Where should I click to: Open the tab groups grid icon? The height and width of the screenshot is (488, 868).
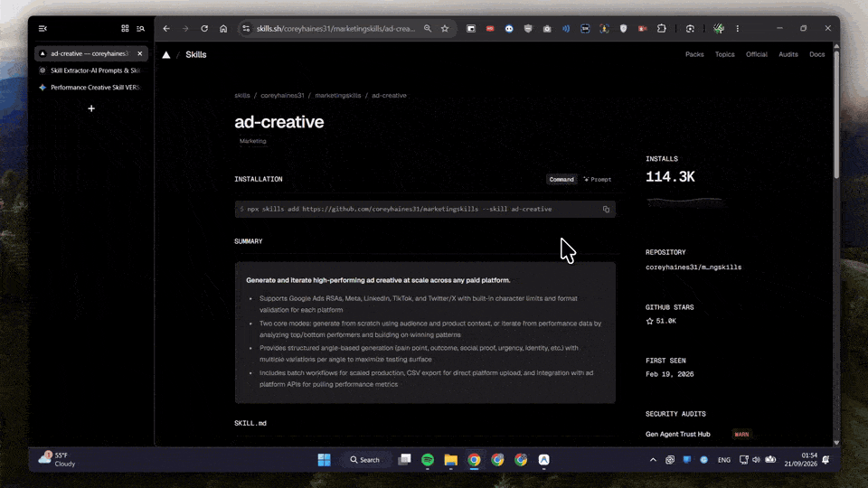click(x=125, y=28)
